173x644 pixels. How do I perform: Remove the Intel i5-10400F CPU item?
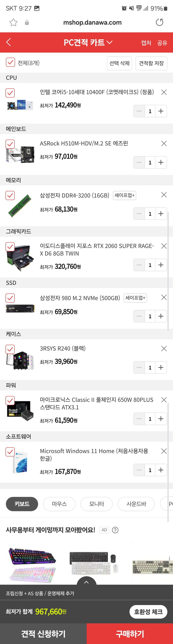coord(164,92)
